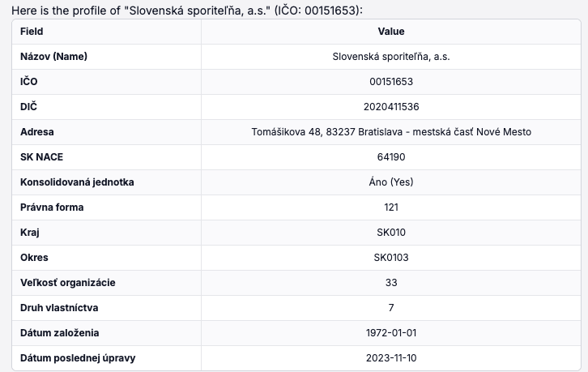Select the Kraj value SK010

(x=391, y=233)
